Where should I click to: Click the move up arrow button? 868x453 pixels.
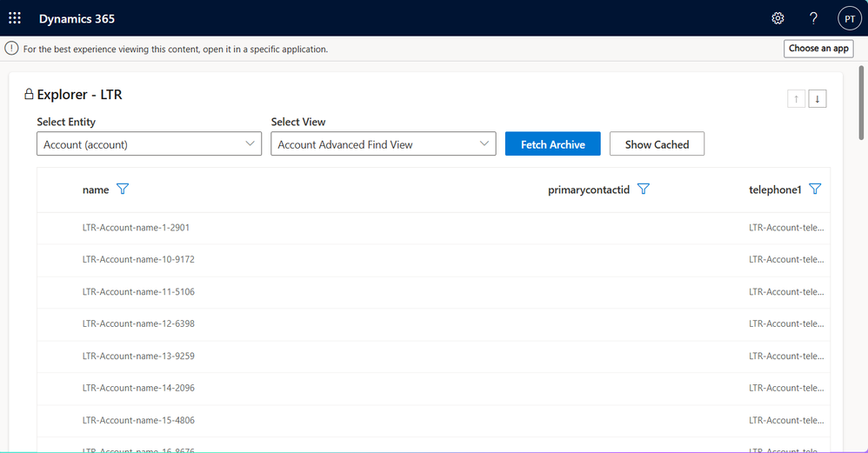[796, 99]
